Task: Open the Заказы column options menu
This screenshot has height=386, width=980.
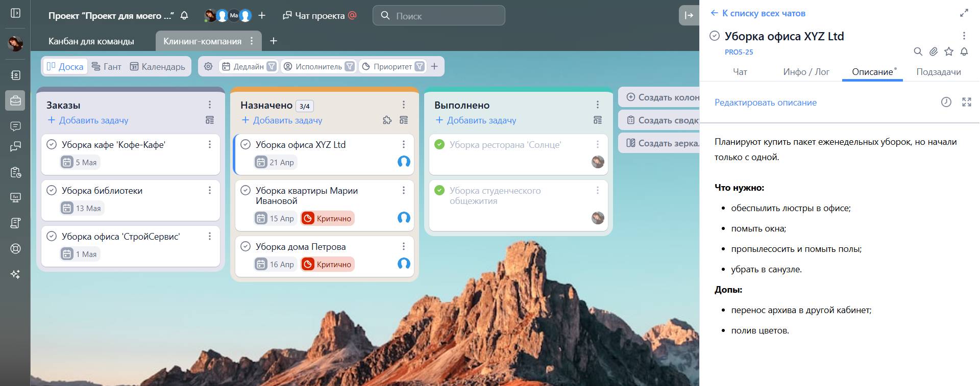Action: click(x=209, y=105)
